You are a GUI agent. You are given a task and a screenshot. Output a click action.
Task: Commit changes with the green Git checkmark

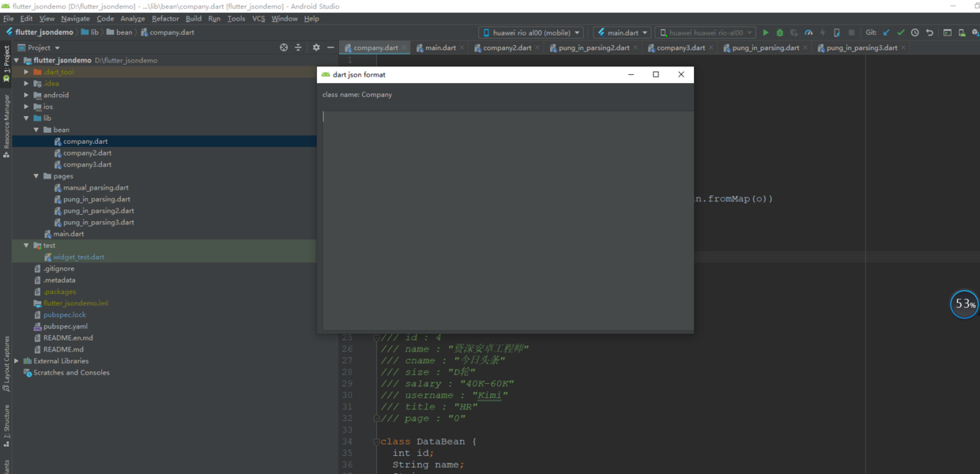coord(900,33)
